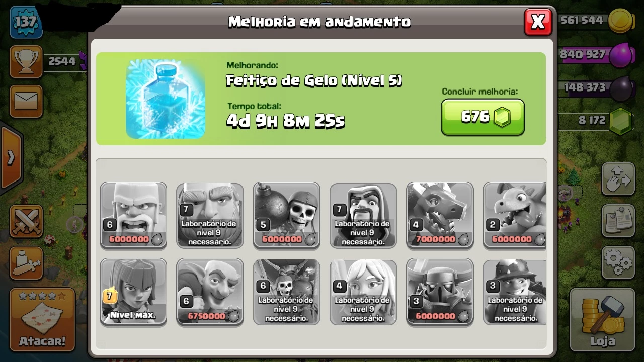The image size is (644, 362).
Task: Open the settings gears icon
Action: click(618, 262)
